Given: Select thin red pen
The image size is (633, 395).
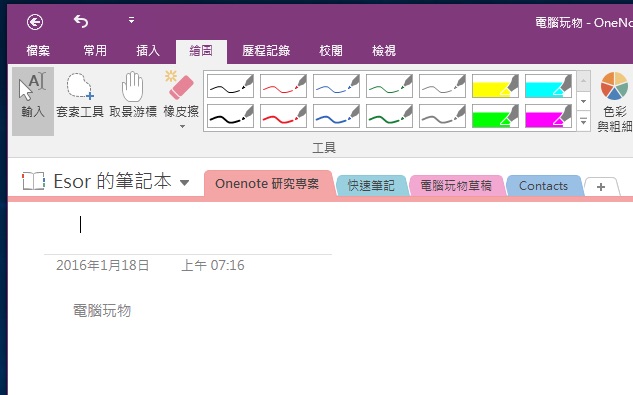Looking at the screenshot, I should (283, 86).
